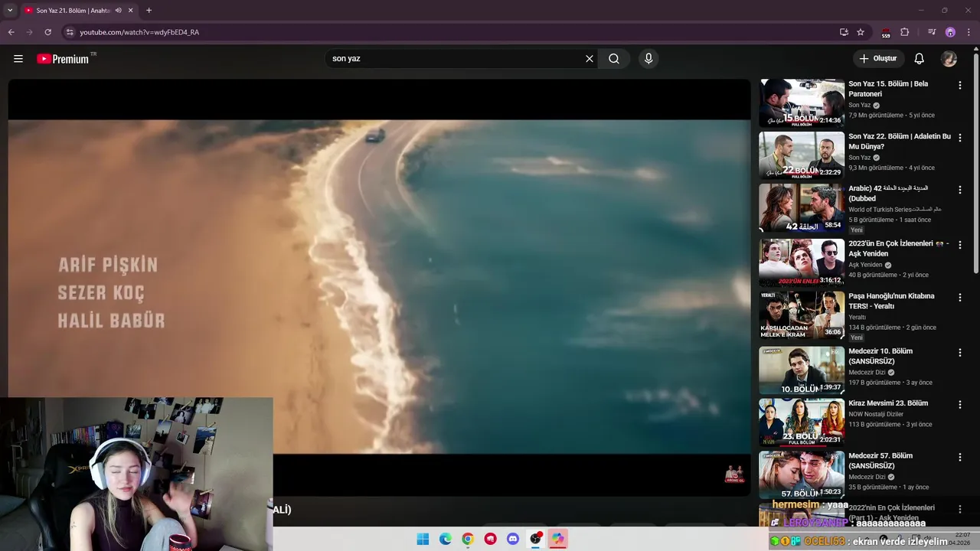The image size is (980, 551).
Task: Open more options for Arabic 42 Dubbed video
Action: (x=960, y=190)
